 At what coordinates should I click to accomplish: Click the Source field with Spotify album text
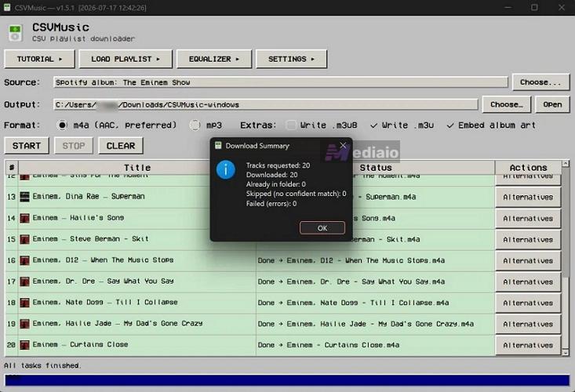[x=281, y=82]
